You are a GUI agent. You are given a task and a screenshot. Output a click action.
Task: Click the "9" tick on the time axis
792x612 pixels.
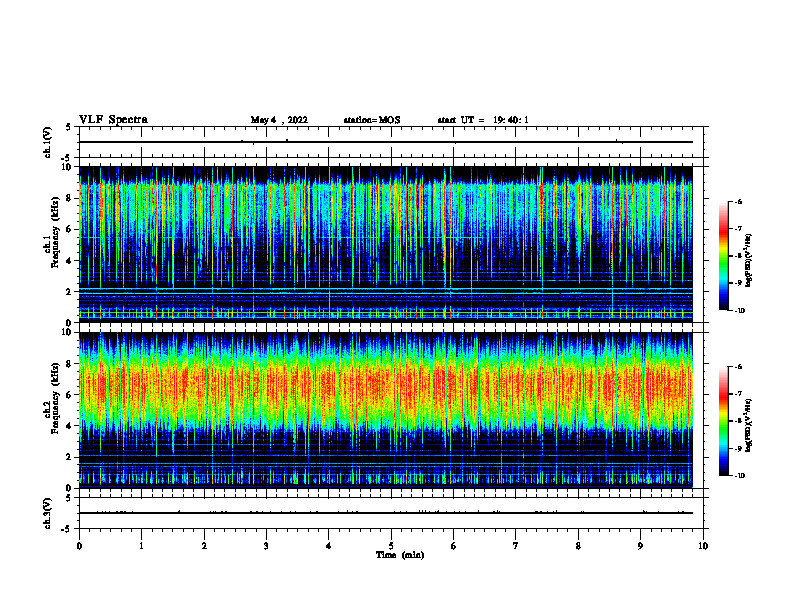coord(640,546)
